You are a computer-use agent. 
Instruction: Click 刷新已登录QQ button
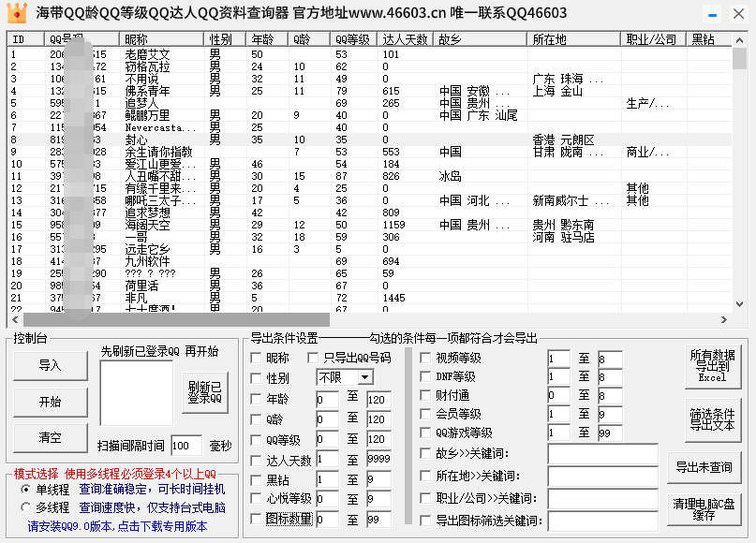(x=203, y=391)
